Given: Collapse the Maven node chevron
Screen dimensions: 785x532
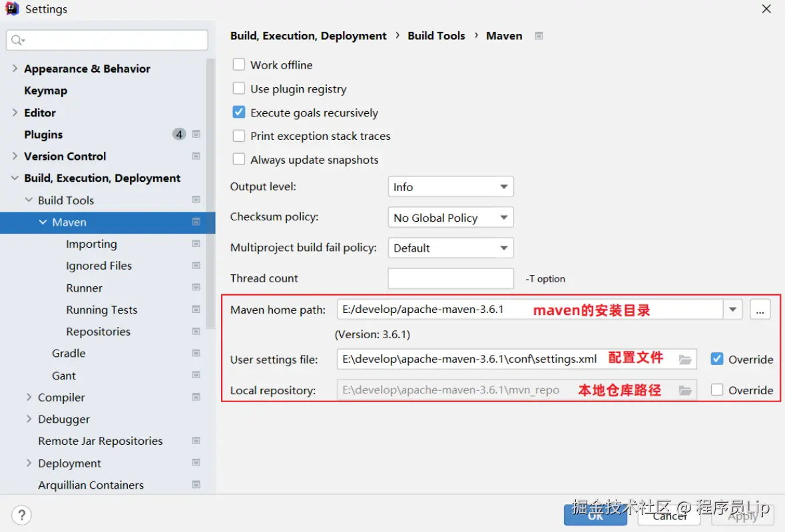Looking at the screenshot, I should 43,222.
